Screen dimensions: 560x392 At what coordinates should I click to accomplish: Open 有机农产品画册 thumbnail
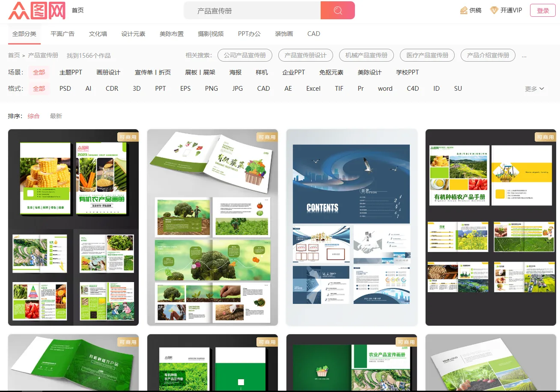coord(73,227)
